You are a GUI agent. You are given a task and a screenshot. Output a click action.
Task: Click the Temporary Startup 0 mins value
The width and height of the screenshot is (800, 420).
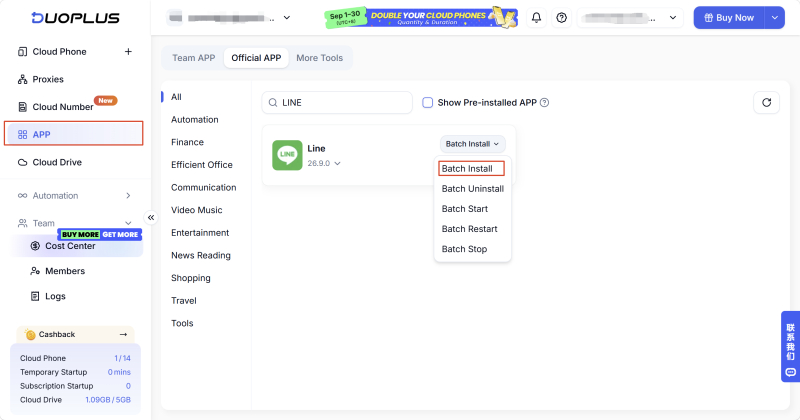(x=119, y=372)
